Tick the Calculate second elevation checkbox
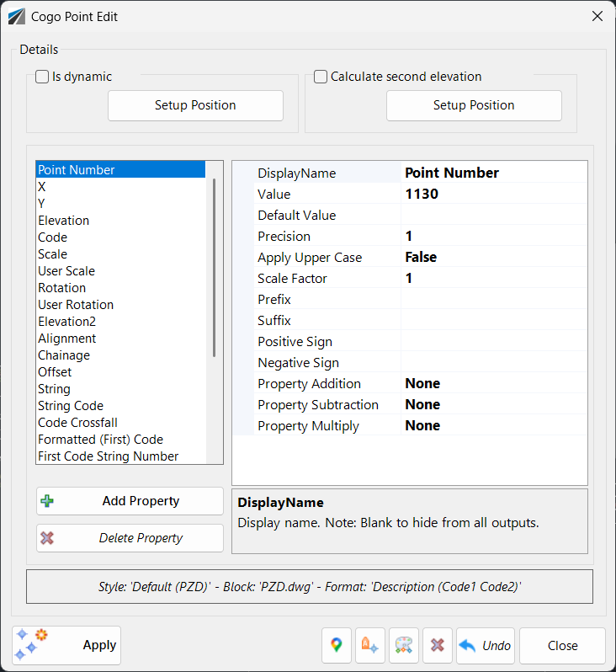616x672 pixels. coord(321,77)
